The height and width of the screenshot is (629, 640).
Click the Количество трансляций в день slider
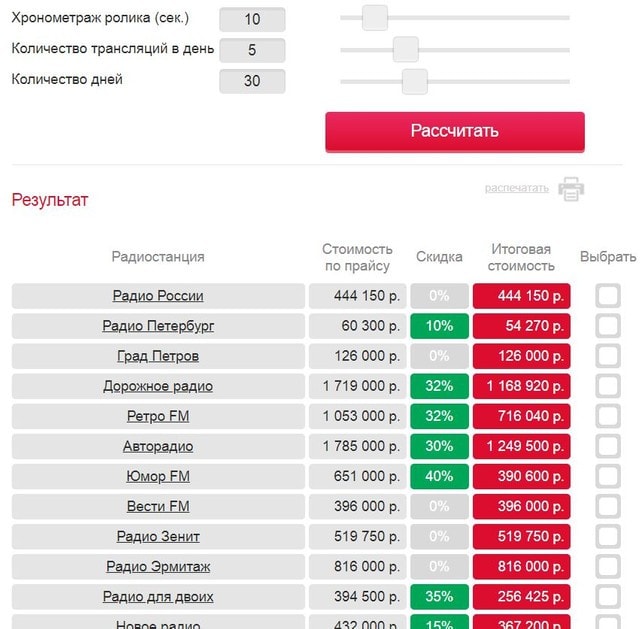coord(405,49)
